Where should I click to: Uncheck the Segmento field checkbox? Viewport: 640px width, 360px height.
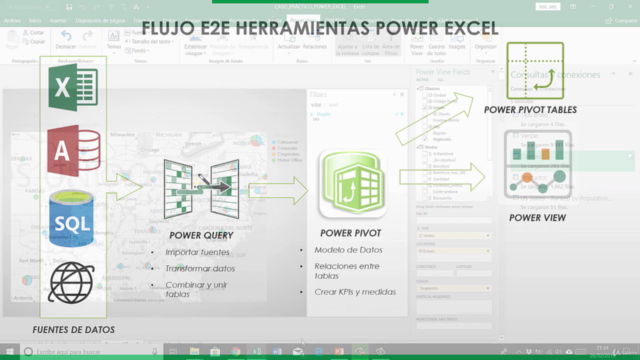pos(425,139)
